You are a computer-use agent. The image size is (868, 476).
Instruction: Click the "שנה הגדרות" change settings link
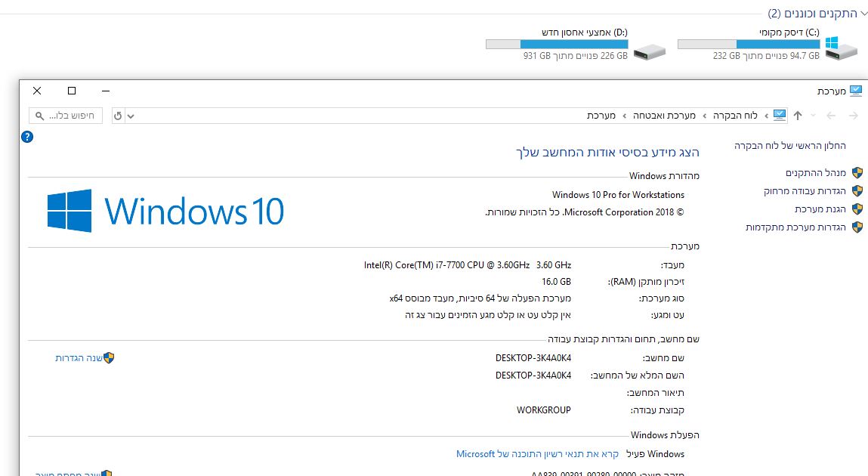(x=79, y=358)
